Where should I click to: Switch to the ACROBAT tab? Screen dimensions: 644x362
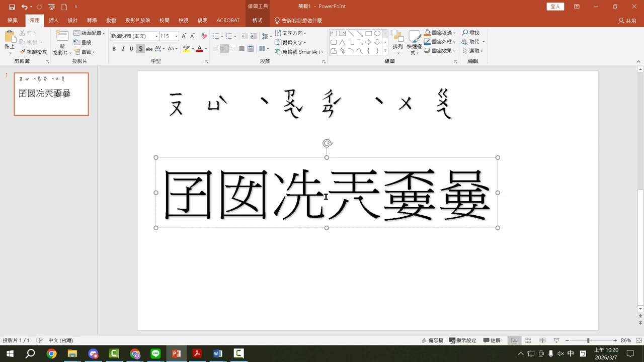[228, 21]
